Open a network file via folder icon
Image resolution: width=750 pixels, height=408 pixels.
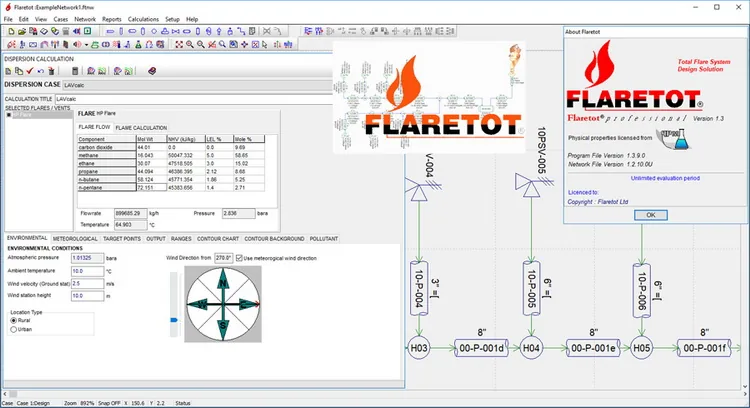coord(22,31)
